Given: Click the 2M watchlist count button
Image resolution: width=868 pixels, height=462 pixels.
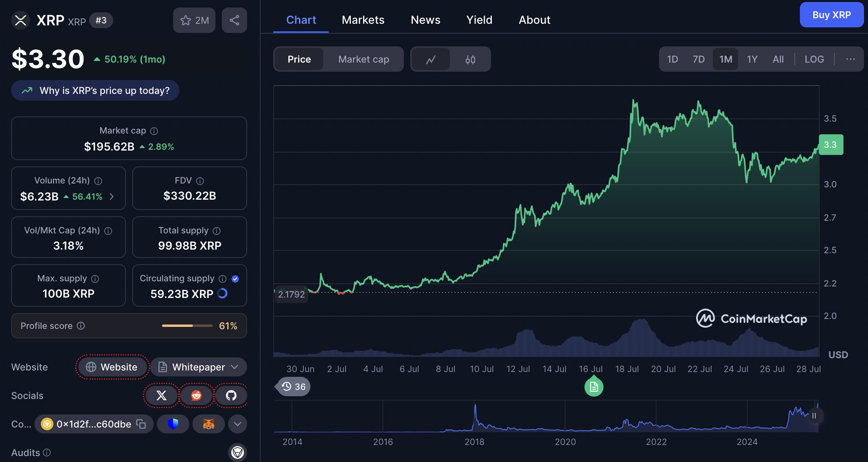Looking at the screenshot, I should coord(194,20).
